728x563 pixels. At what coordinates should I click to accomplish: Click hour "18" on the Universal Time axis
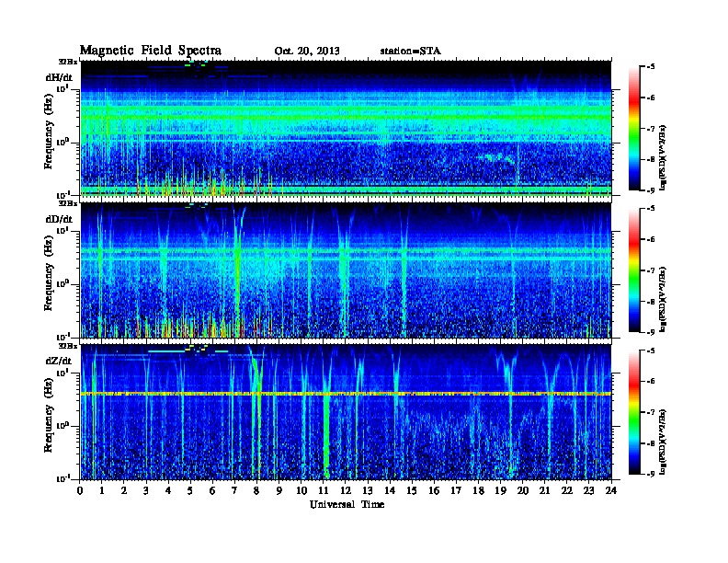[478, 490]
